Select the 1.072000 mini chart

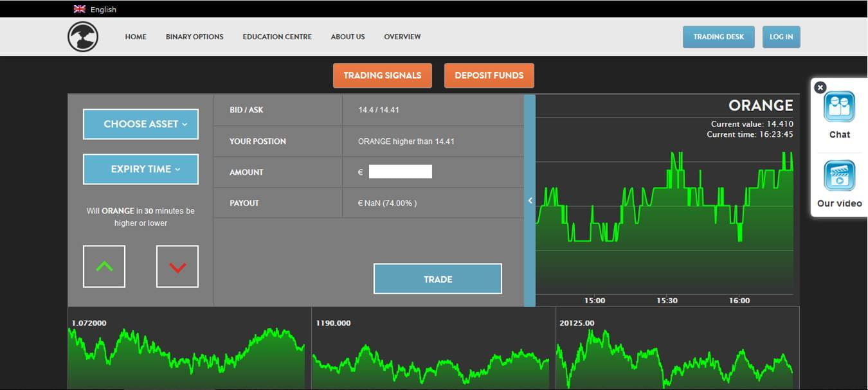[189, 348]
